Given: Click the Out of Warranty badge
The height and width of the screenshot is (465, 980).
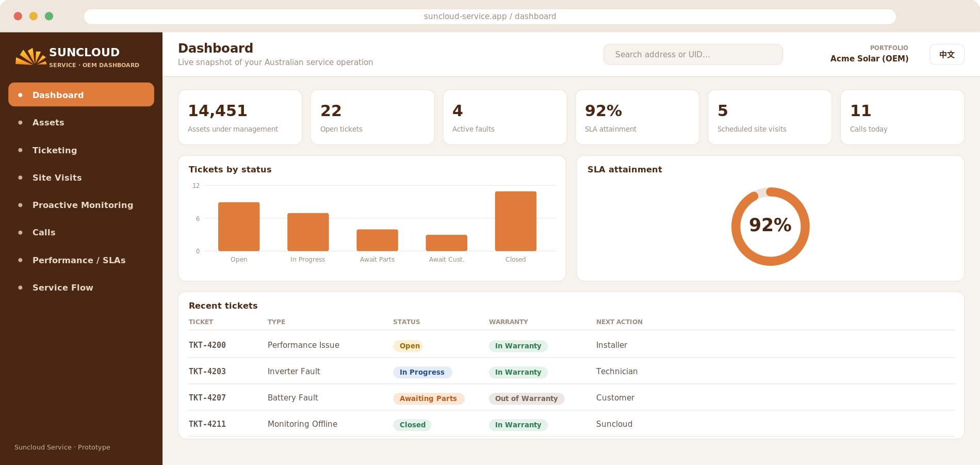Looking at the screenshot, I should click(x=527, y=398).
